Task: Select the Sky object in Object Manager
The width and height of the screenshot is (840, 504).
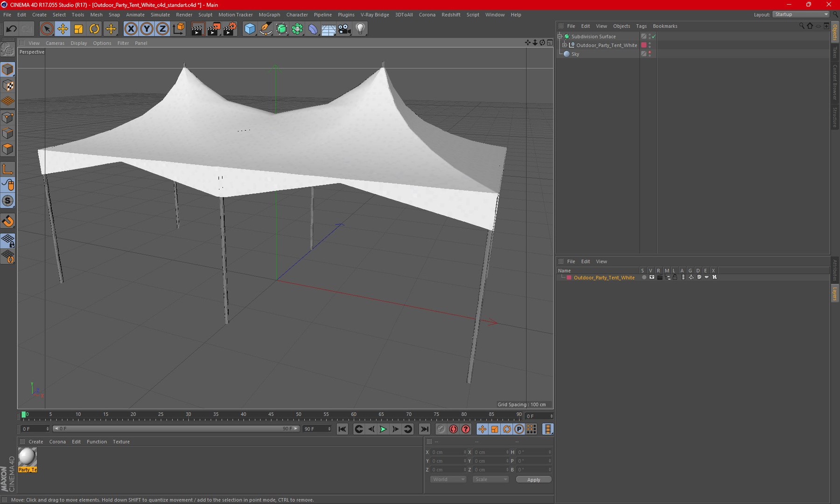Action: click(575, 54)
